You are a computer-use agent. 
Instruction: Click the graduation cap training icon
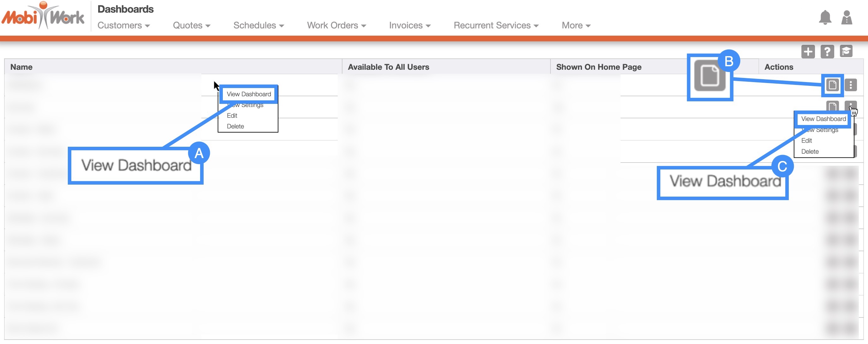tap(846, 51)
